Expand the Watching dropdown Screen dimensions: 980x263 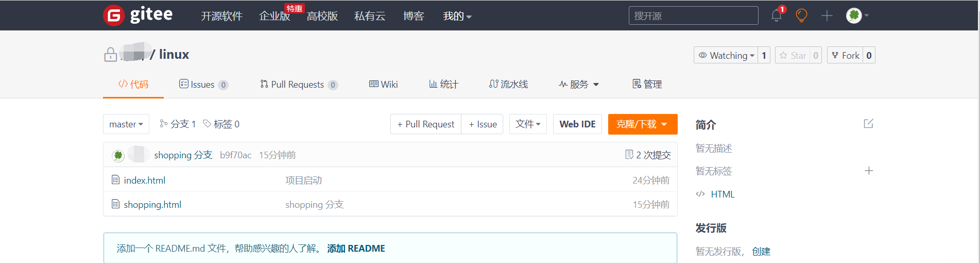point(726,55)
